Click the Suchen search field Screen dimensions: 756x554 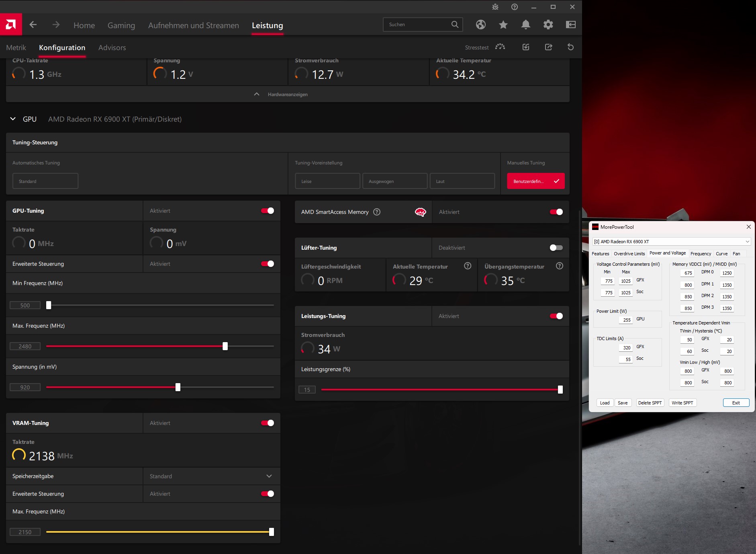423,25
